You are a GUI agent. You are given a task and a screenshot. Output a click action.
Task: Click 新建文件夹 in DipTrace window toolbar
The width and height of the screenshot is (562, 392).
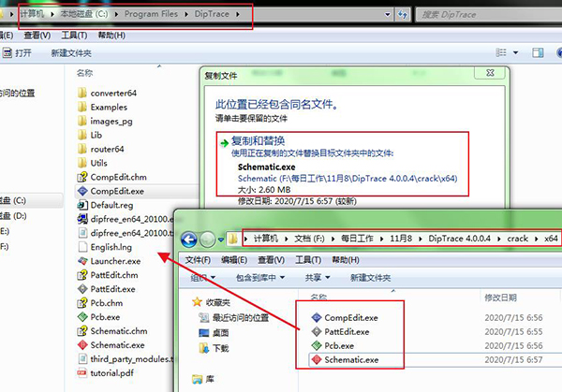click(71, 53)
